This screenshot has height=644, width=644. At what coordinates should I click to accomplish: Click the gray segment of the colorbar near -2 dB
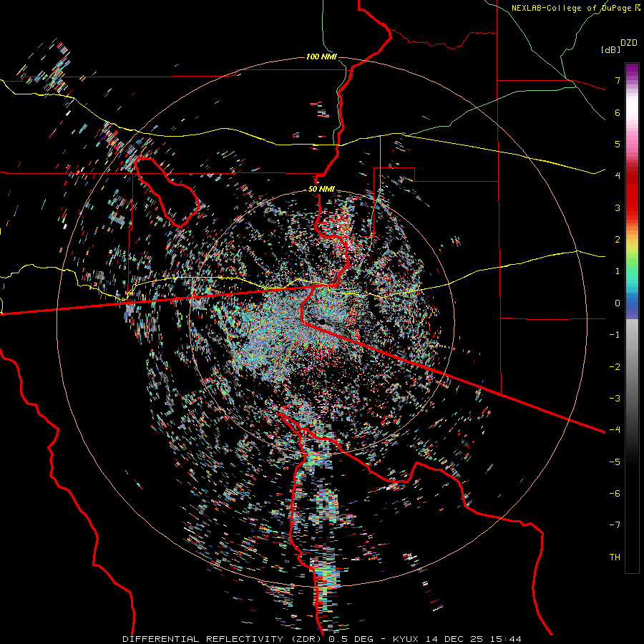[x=632, y=366]
